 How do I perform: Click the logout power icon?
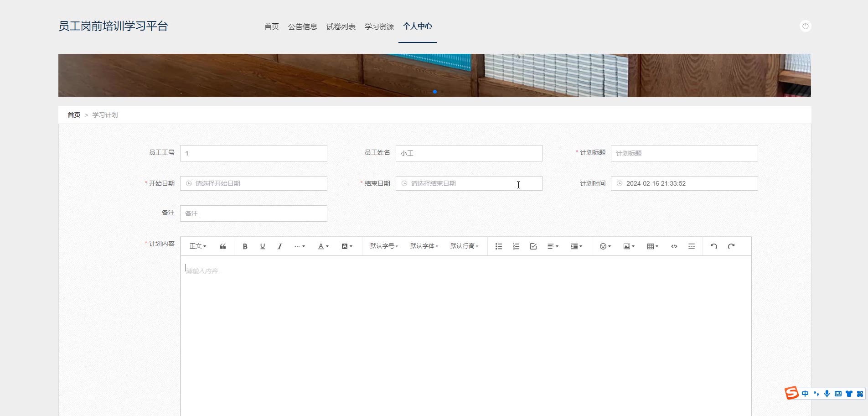[x=805, y=26]
